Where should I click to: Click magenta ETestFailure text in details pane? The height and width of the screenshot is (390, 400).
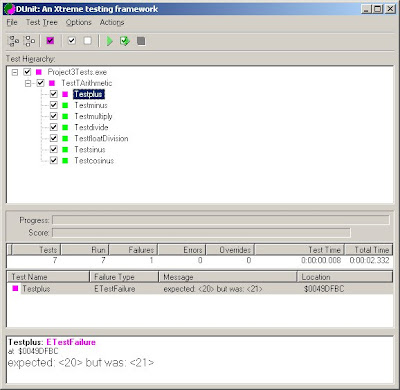tap(71, 342)
